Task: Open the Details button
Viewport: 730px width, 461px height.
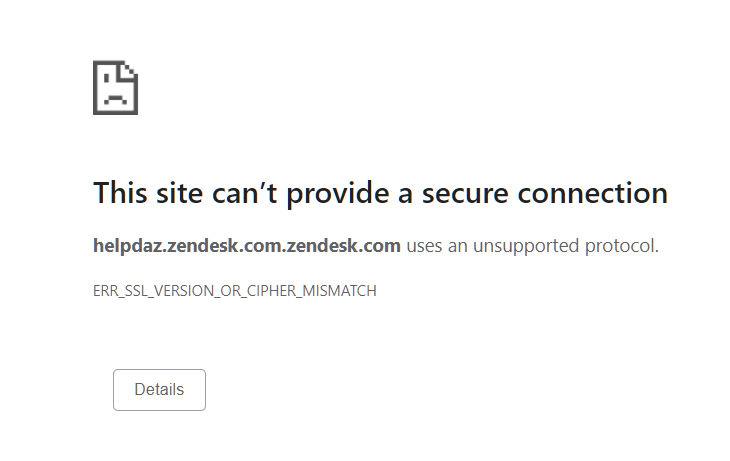Action: click(159, 390)
